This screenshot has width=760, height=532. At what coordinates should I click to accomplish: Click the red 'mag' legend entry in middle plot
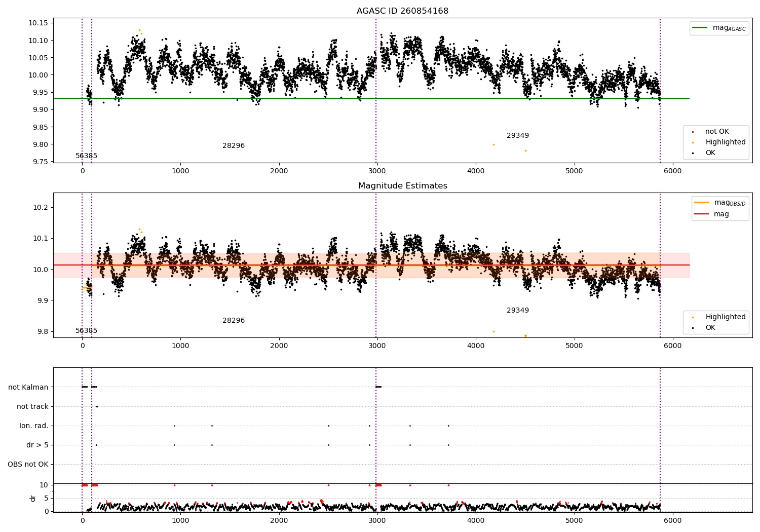pos(712,214)
